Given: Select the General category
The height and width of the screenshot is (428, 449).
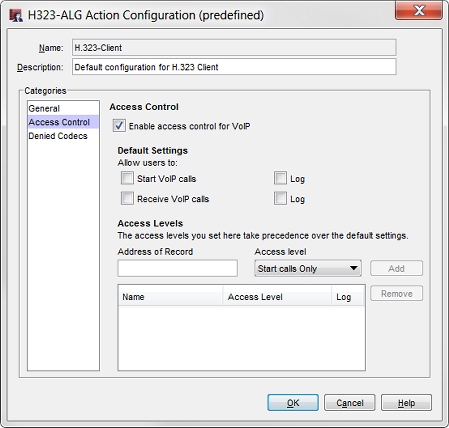Looking at the screenshot, I should pos(63,108).
